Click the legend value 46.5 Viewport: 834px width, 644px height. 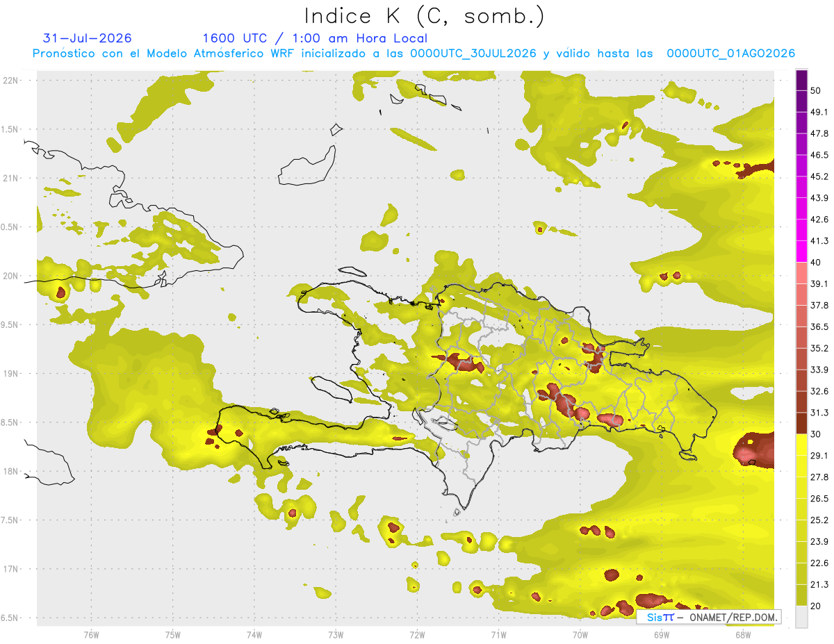point(819,155)
